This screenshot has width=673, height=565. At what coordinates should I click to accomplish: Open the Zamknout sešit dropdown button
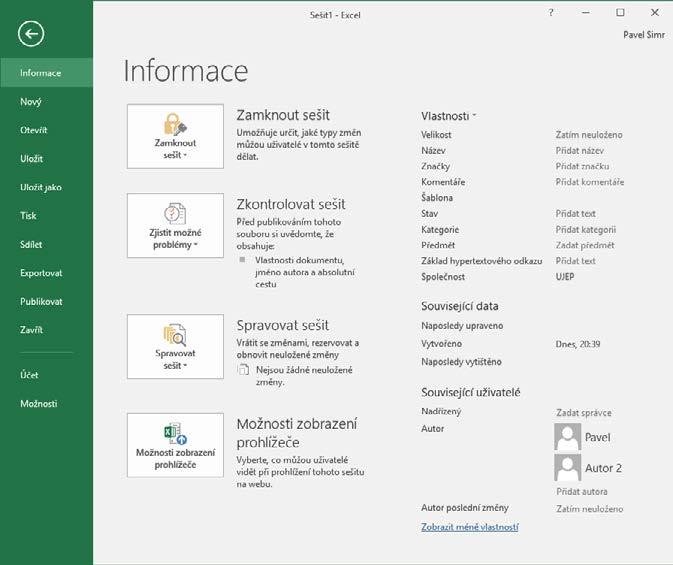coord(175,136)
